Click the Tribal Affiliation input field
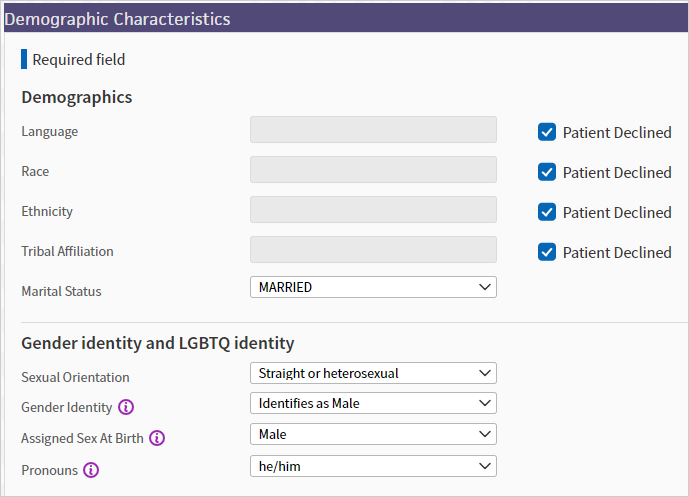689x497 pixels. [372, 250]
